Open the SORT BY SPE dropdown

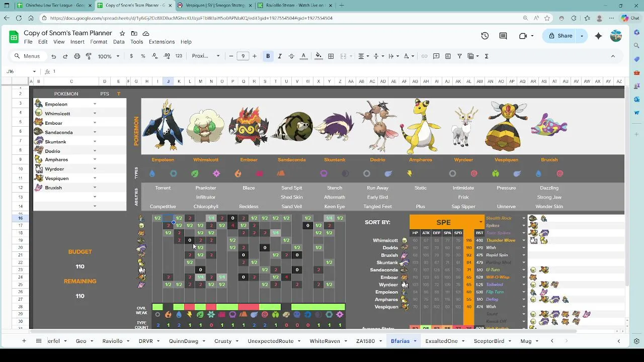480,222
